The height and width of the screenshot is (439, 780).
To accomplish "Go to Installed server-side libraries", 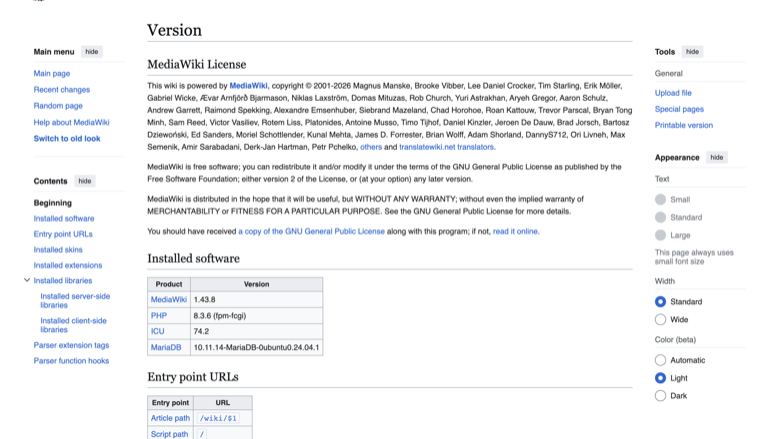I will point(75,301).
